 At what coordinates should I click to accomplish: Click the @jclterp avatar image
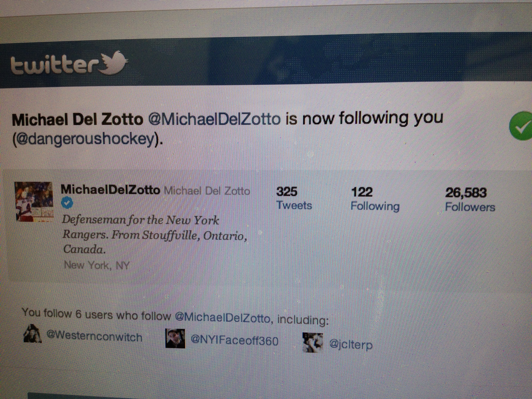pyautogui.click(x=312, y=342)
